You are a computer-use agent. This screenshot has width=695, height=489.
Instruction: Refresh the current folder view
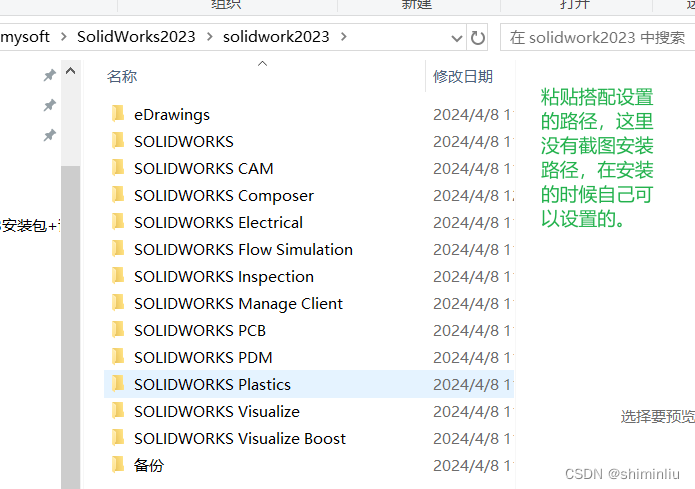tap(477, 38)
